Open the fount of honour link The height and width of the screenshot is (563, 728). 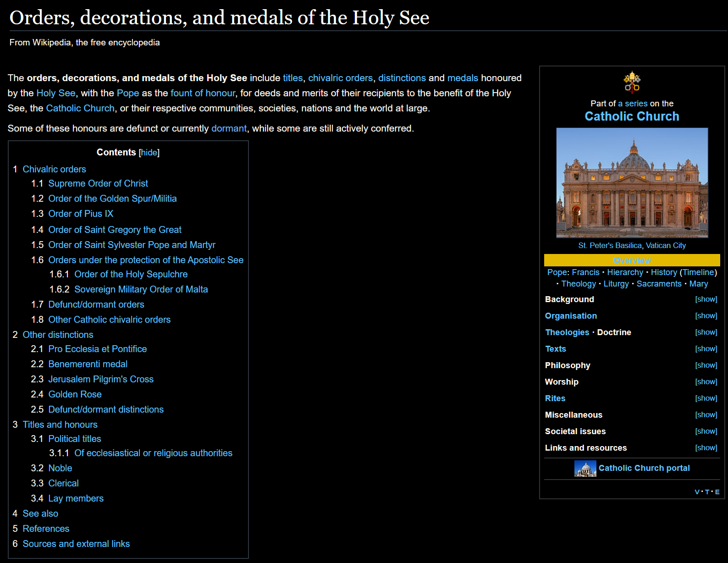(203, 93)
